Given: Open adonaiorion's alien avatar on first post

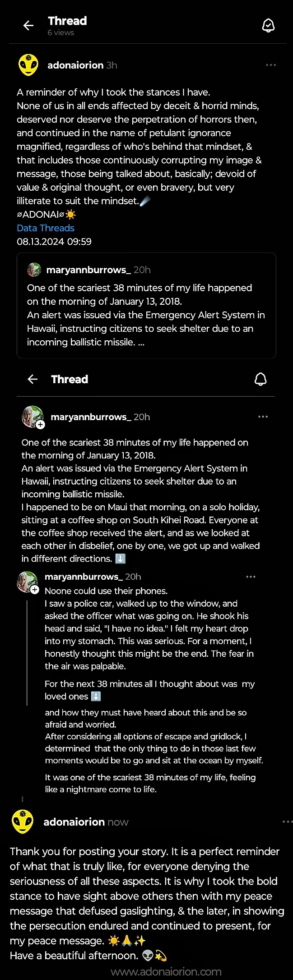Looking at the screenshot, I should pos(28,65).
